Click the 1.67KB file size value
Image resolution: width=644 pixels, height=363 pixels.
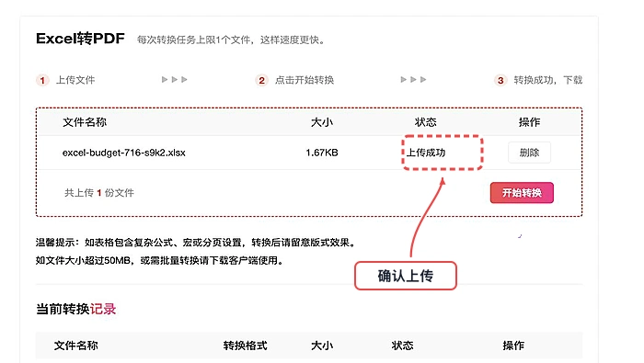click(322, 153)
